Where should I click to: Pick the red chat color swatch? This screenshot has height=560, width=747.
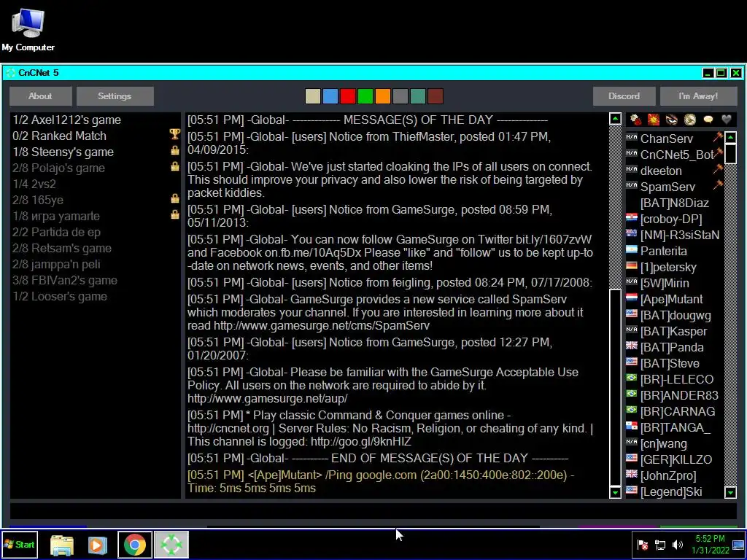(x=348, y=96)
